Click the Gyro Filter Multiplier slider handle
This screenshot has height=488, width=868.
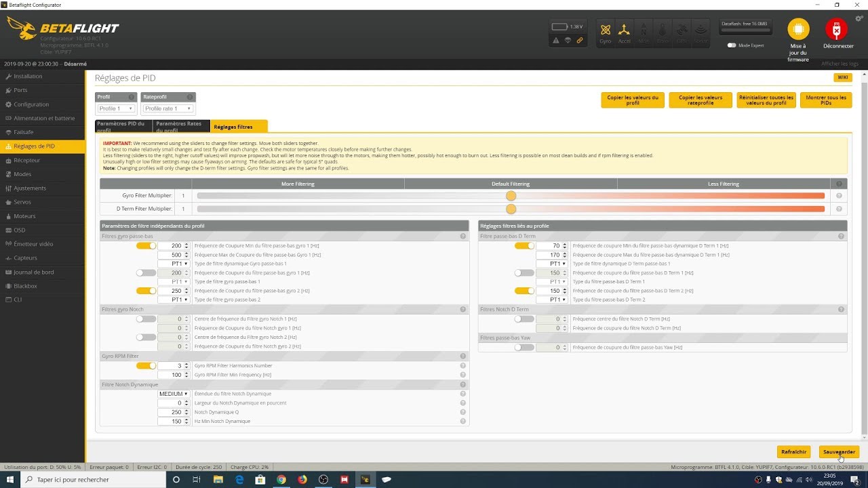[511, 196]
